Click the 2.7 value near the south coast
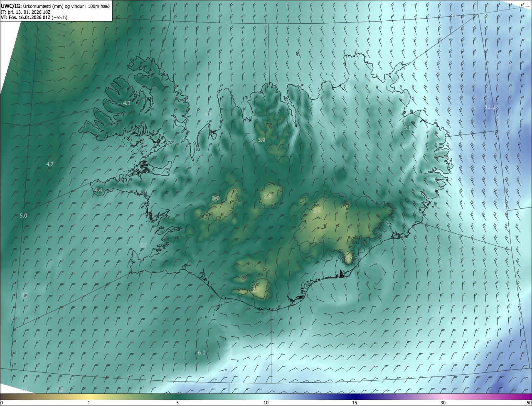The width and height of the screenshot is (532, 406). [x=256, y=290]
